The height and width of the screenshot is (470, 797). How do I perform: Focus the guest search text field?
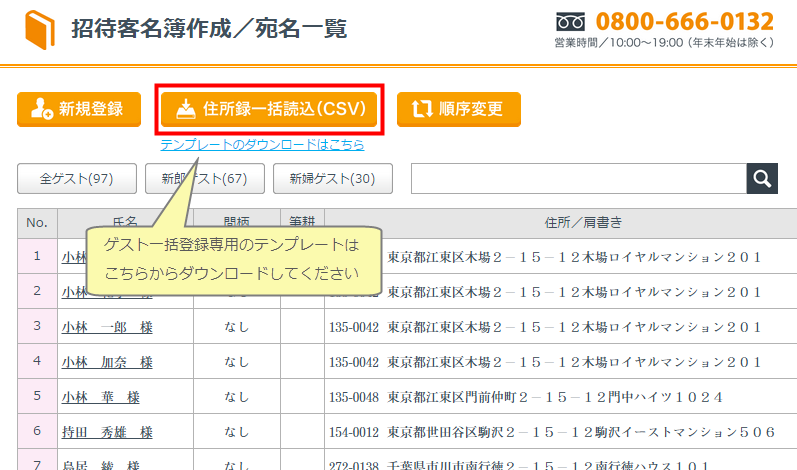[578, 178]
